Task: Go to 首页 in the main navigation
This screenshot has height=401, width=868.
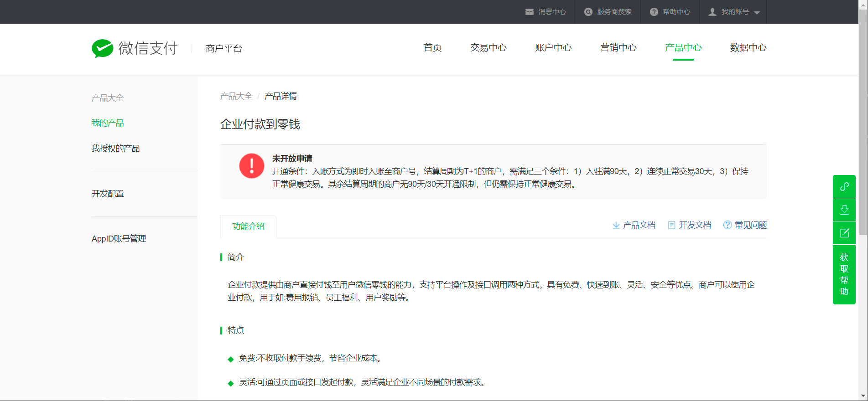Action: point(432,48)
